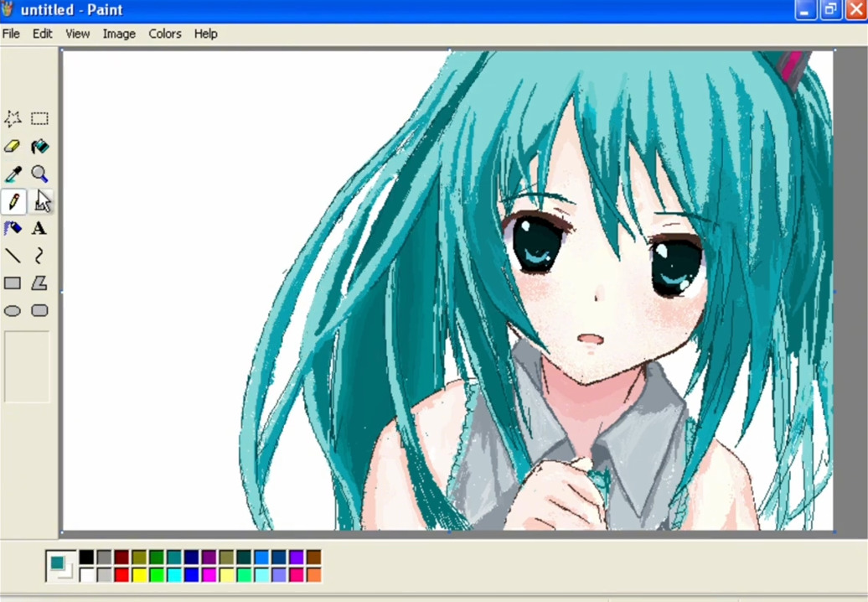The width and height of the screenshot is (868, 602).
Task: Pick the hot pink swatch
Action: click(296, 575)
